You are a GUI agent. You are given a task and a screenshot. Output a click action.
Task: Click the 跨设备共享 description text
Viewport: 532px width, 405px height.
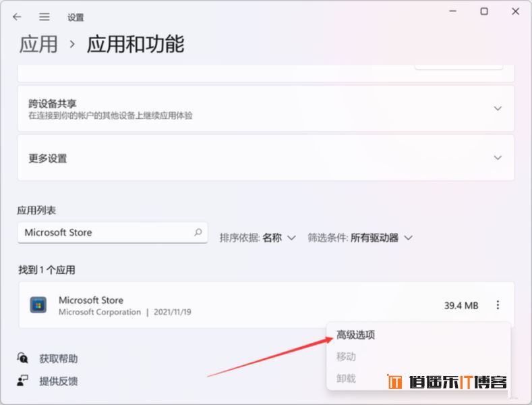pos(111,115)
